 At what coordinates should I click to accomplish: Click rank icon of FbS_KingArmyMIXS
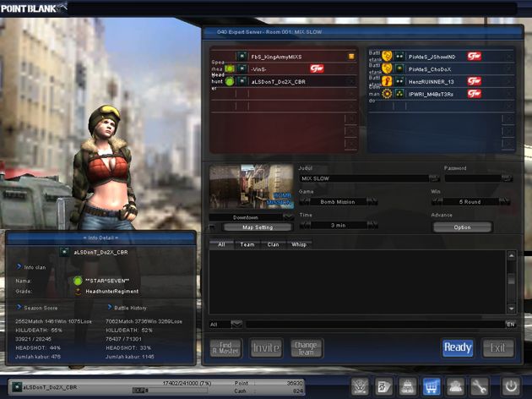[x=242, y=57]
